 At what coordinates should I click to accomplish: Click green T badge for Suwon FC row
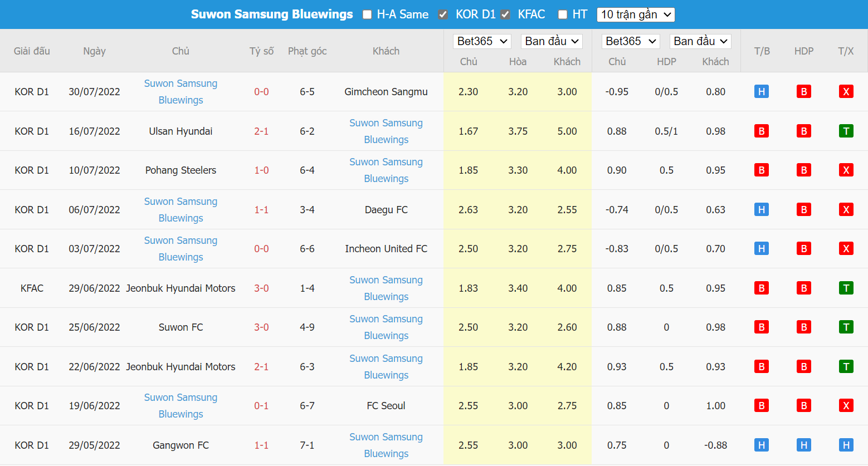tap(846, 327)
